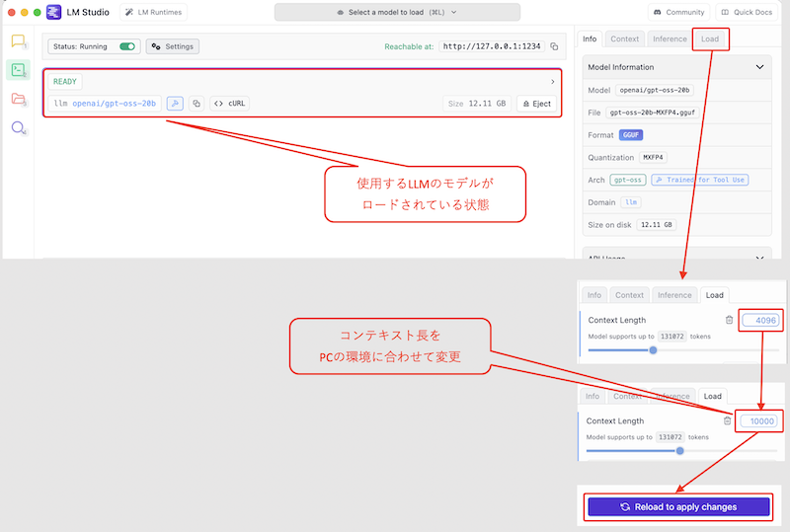
Task: Open the My Models folder icon
Action: [18, 99]
